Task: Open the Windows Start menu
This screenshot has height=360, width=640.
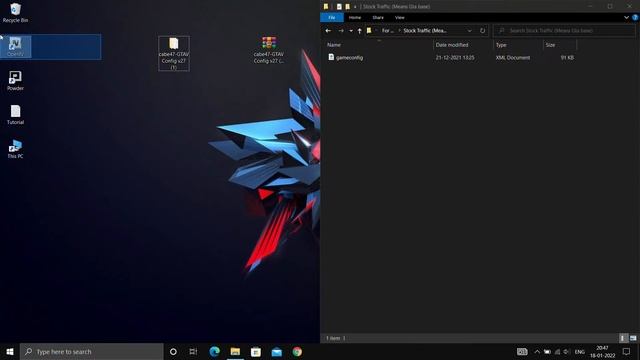Action: click(x=10, y=351)
